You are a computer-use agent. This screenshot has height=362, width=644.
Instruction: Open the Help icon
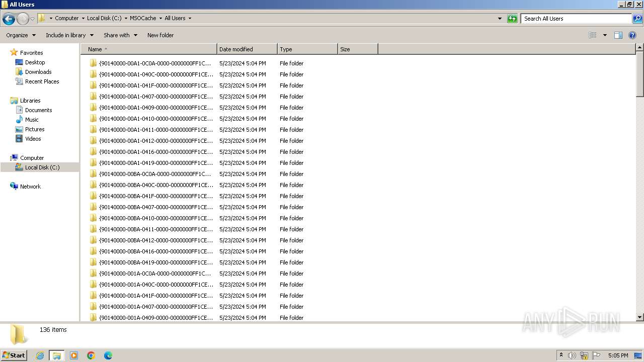point(633,35)
